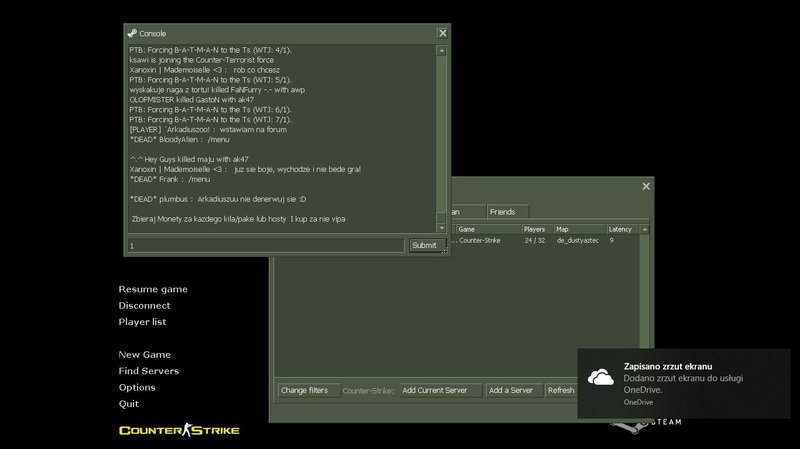Sort servers by Players column
The image size is (800, 449).
point(537,229)
